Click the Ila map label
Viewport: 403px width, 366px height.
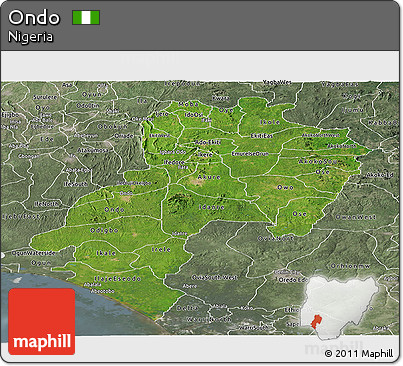[142, 100]
